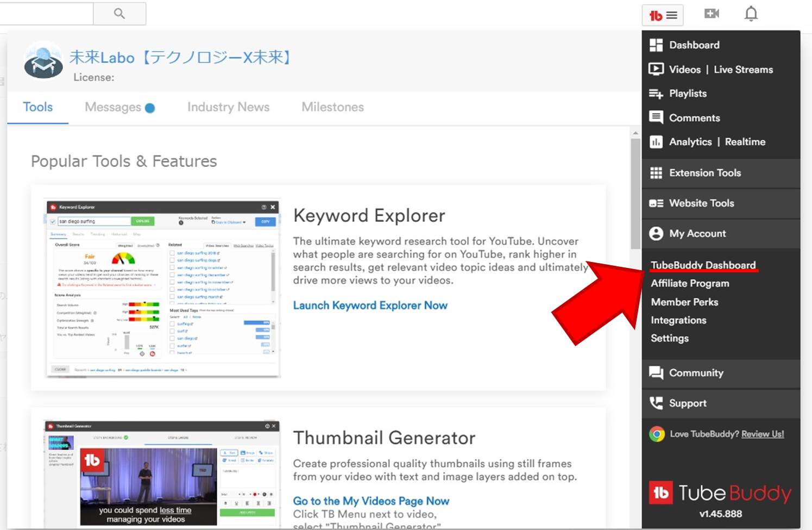Click the Review Us! link
This screenshot has height=530, width=812.
763,434
